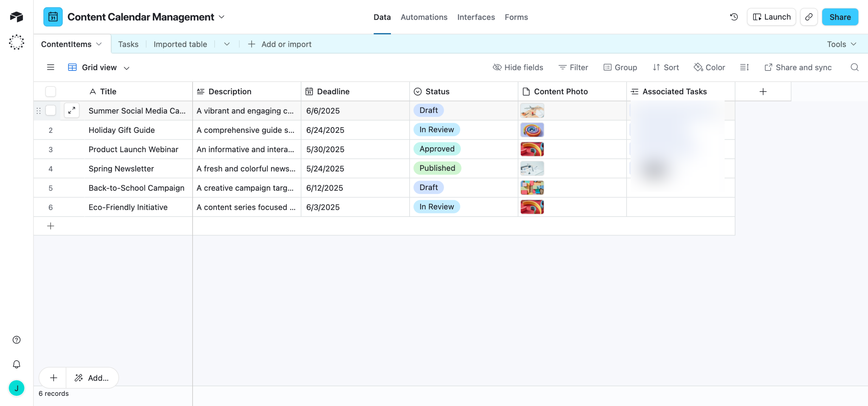Check the first row's checkbox
The image size is (868, 406).
coord(51,110)
